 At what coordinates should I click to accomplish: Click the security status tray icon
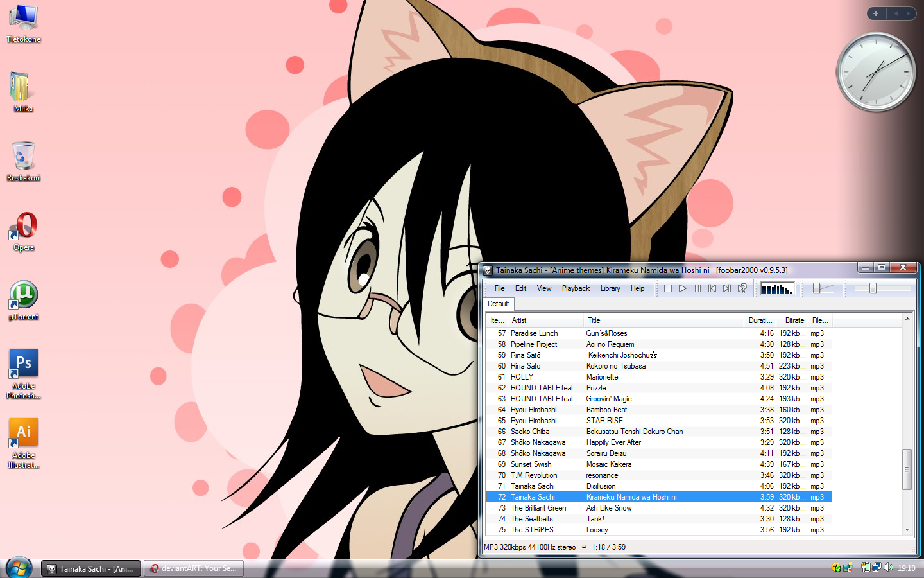[x=836, y=567]
